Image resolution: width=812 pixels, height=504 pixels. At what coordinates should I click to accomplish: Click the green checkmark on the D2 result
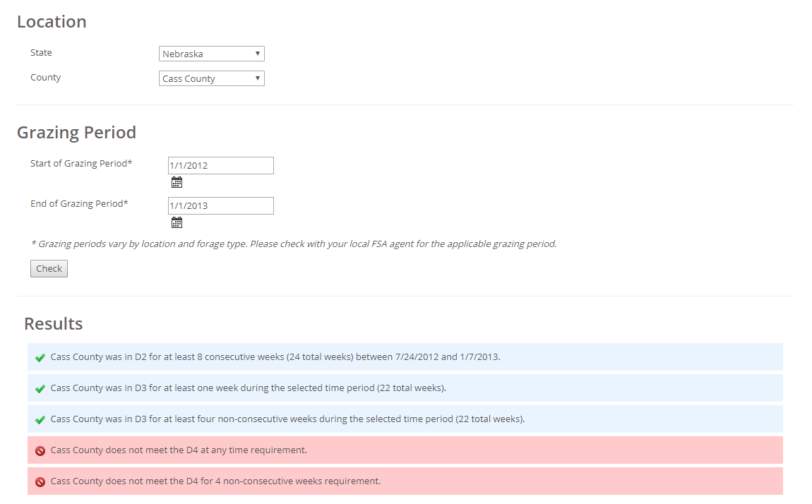pos(40,357)
